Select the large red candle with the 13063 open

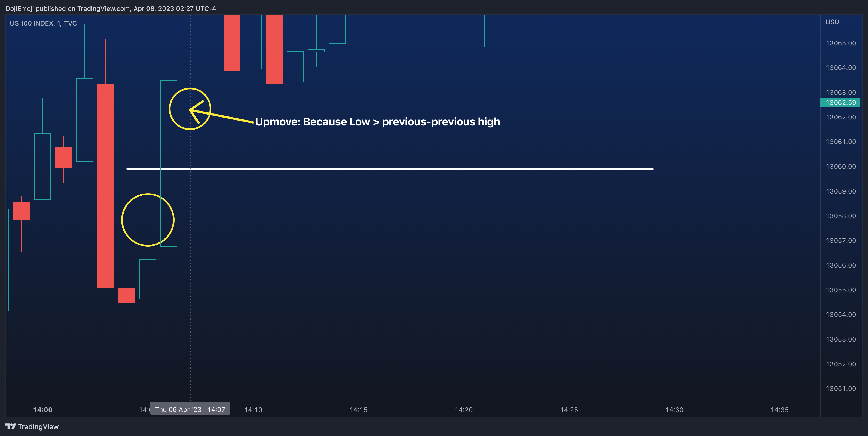(105, 186)
